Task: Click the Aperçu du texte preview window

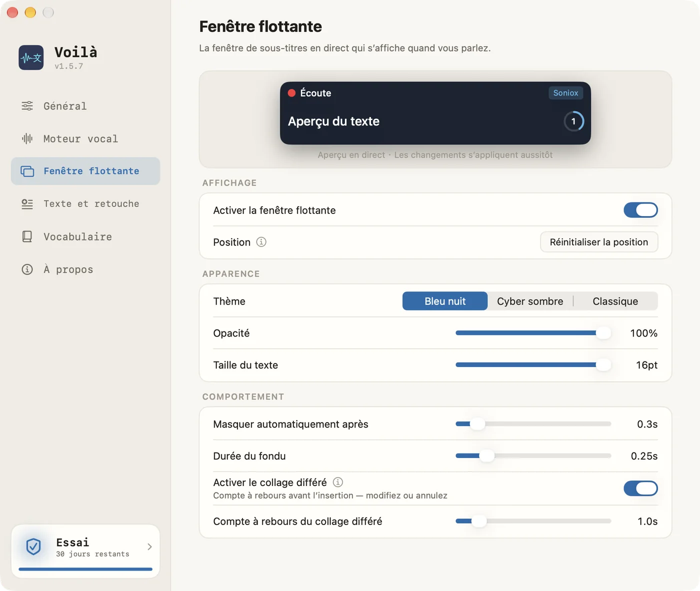Action: tap(435, 113)
